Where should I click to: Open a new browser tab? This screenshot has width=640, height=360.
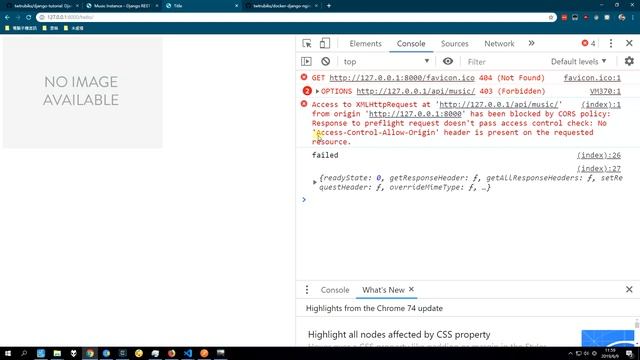(x=329, y=6)
